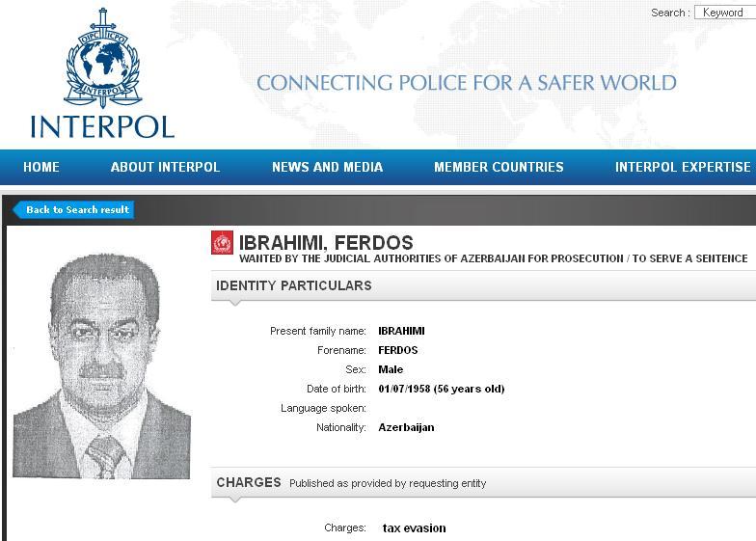The image size is (756, 541).
Task: Focus the Keyword search field
Action: click(725, 13)
